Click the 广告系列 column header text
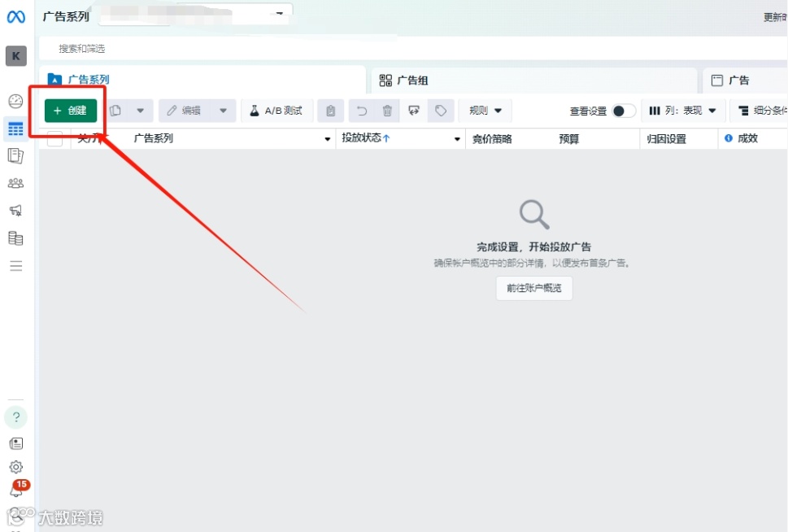This screenshot has width=788, height=532. point(153,138)
